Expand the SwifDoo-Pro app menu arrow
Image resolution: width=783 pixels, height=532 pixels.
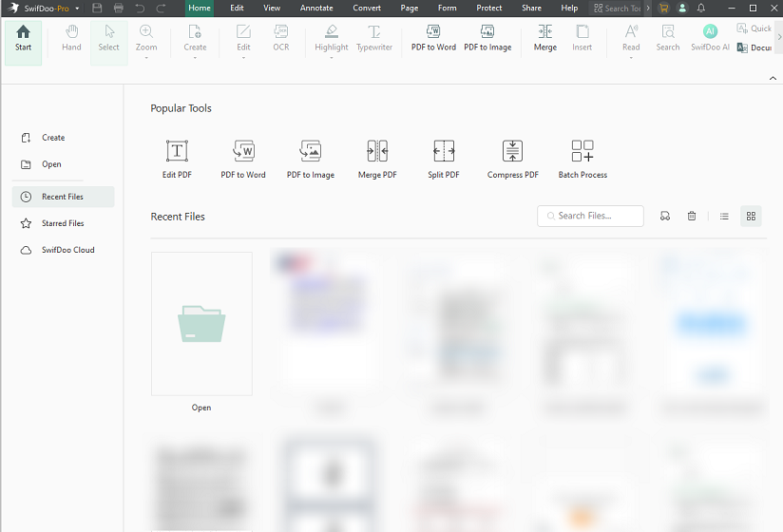pyautogui.click(x=77, y=9)
